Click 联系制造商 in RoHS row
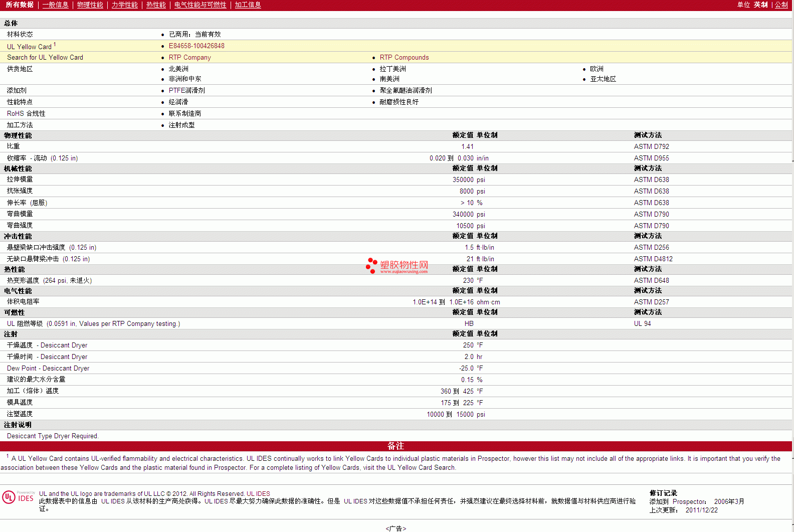This screenshot has width=794, height=532. pos(184,114)
